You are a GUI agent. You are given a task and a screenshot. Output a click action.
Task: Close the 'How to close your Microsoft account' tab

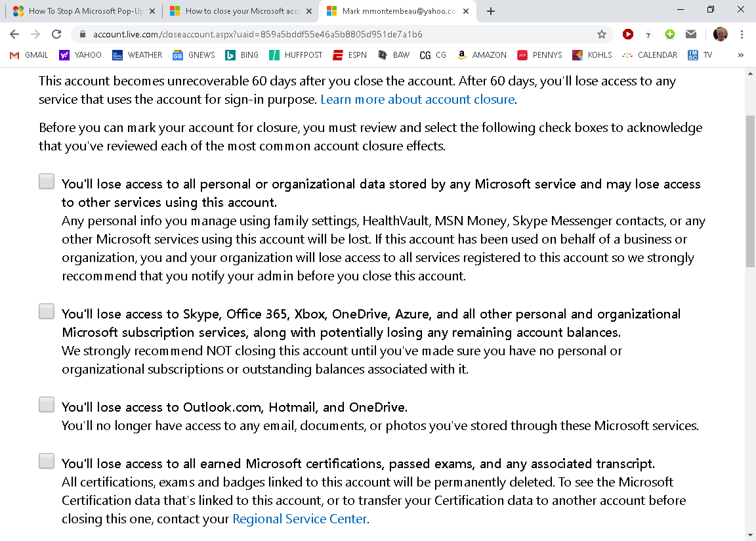coord(309,11)
